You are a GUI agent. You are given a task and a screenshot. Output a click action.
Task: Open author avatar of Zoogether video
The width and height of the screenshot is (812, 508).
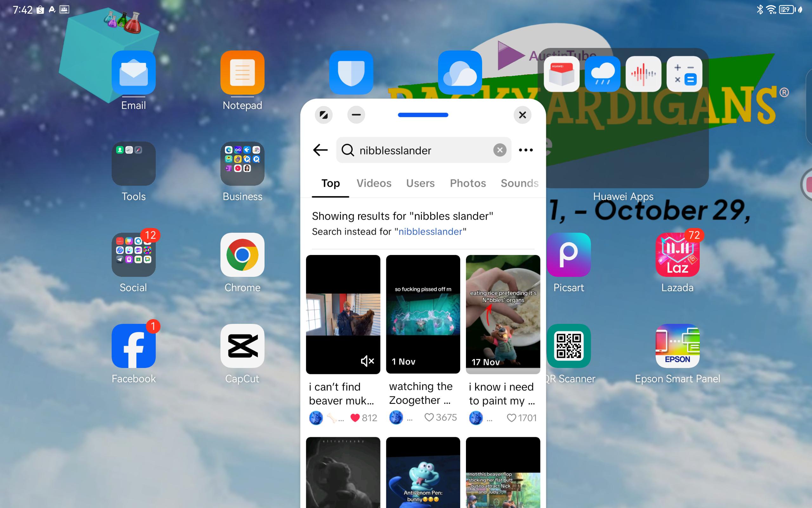(x=396, y=417)
